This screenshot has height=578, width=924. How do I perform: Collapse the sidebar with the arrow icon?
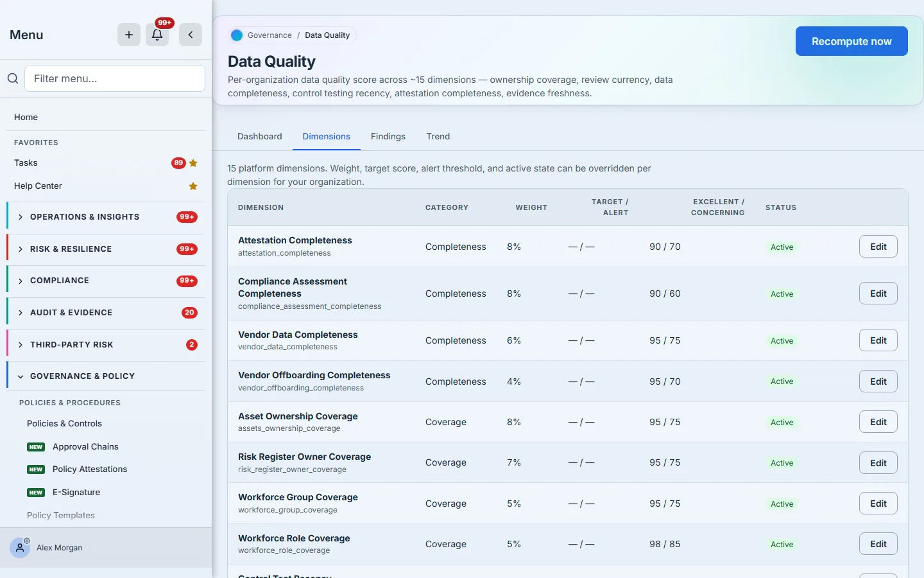click(x=191, y=35)
